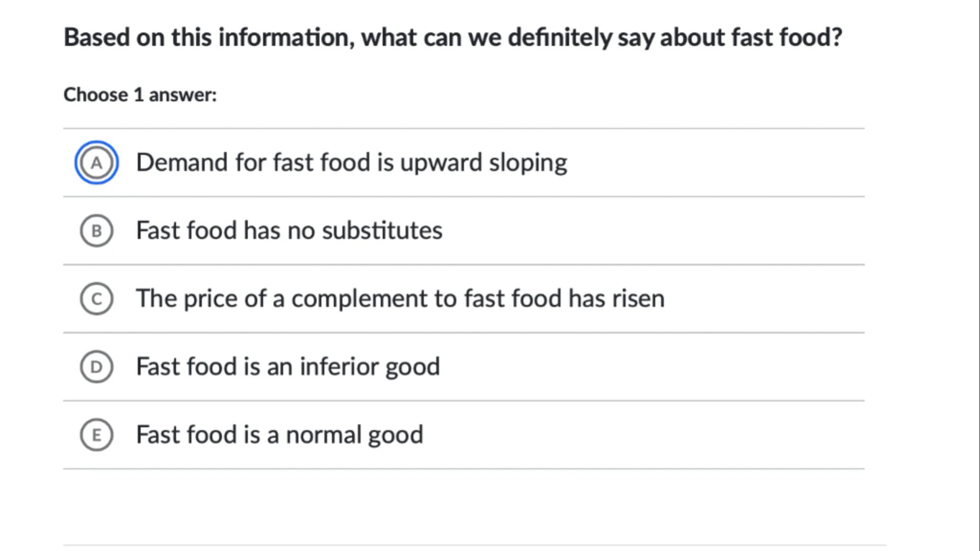Click the word 'definitely' in the question
The width and height of the screenshot is (980, 551).
[559, 37]
